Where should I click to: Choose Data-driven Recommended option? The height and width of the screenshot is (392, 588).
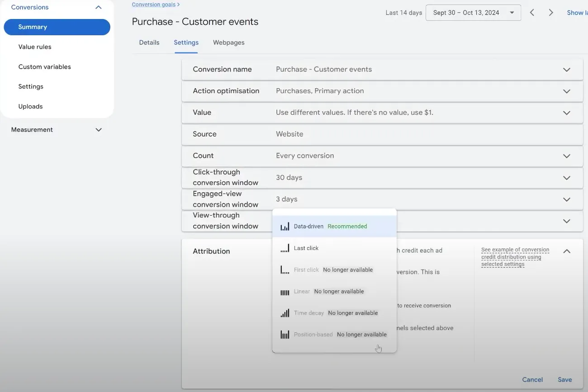coord(335,227)
